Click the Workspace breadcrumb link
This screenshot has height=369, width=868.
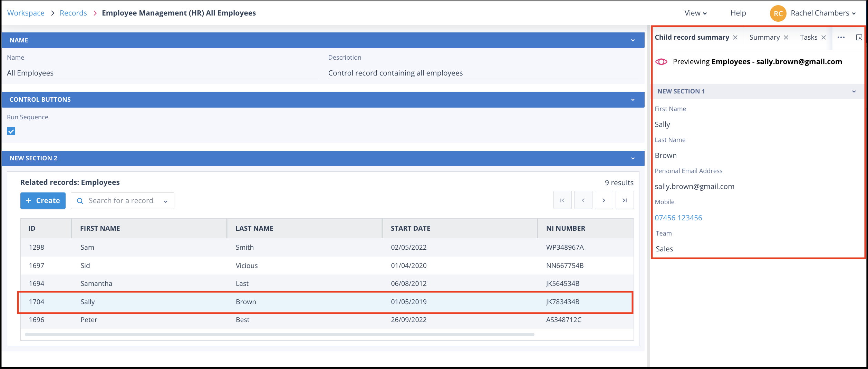[x=26, y=13]
